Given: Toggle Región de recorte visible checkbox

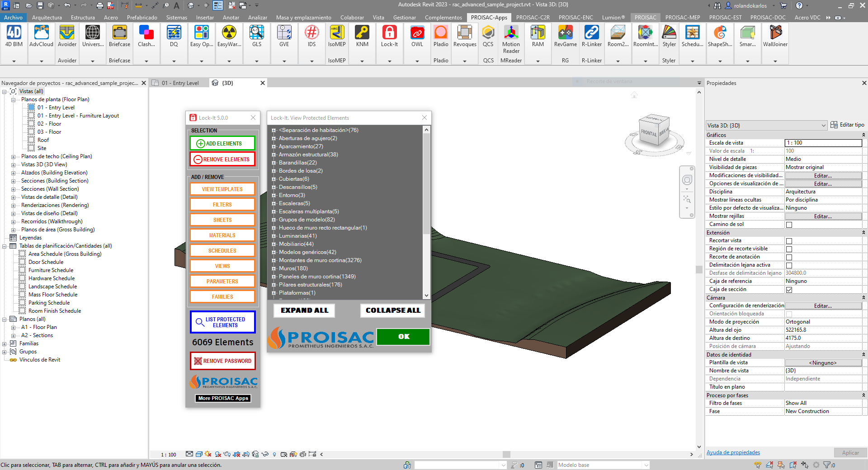Looking at the screenshot, I should [x=789, y=249].
